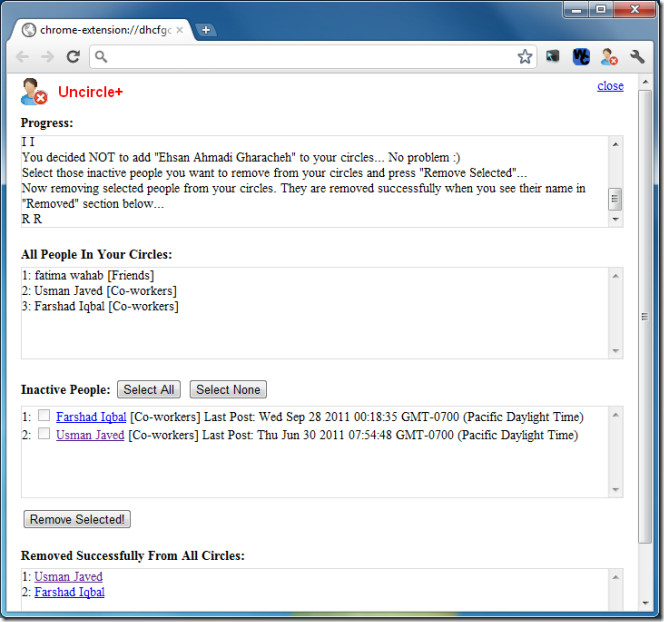The image size is (664, 622).
Task: Open the Uncircle+ extension toolbar icon
Action: (x=609, y=56)
